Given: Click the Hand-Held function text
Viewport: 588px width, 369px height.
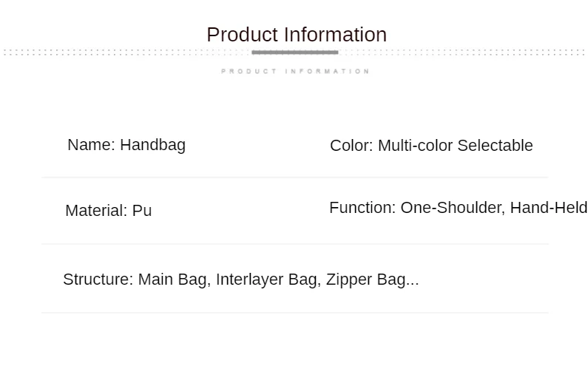Looking at the screenshot, I should [x=549, y=207].
